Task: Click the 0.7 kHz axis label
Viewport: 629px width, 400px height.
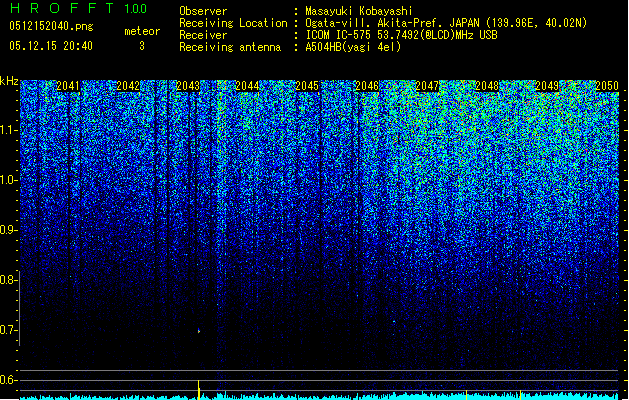Action: (x=8, y=330)
